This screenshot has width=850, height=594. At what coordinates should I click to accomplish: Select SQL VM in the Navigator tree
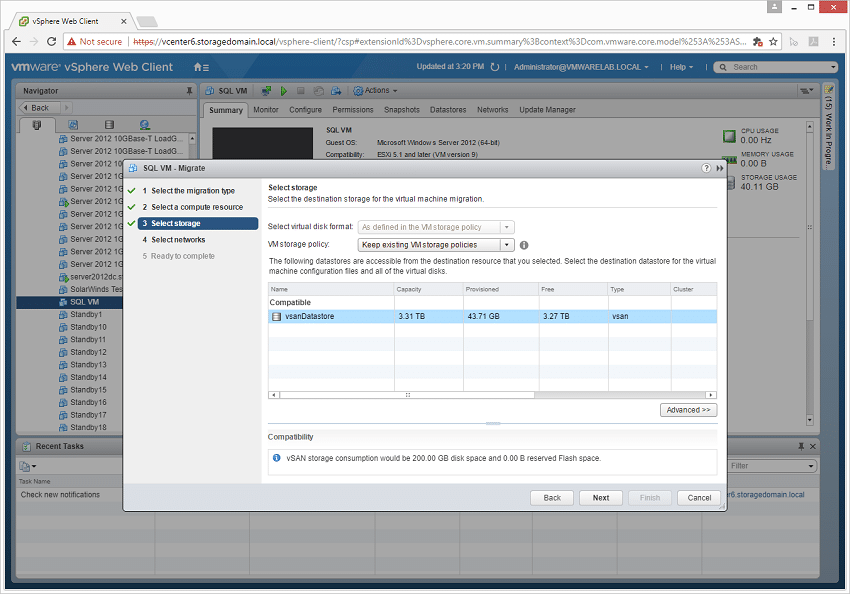84,302
